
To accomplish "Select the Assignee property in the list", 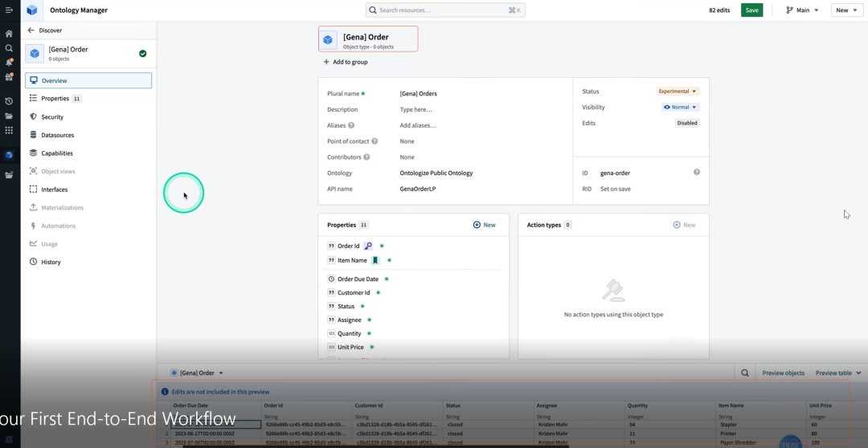I will tap(350, 320).
